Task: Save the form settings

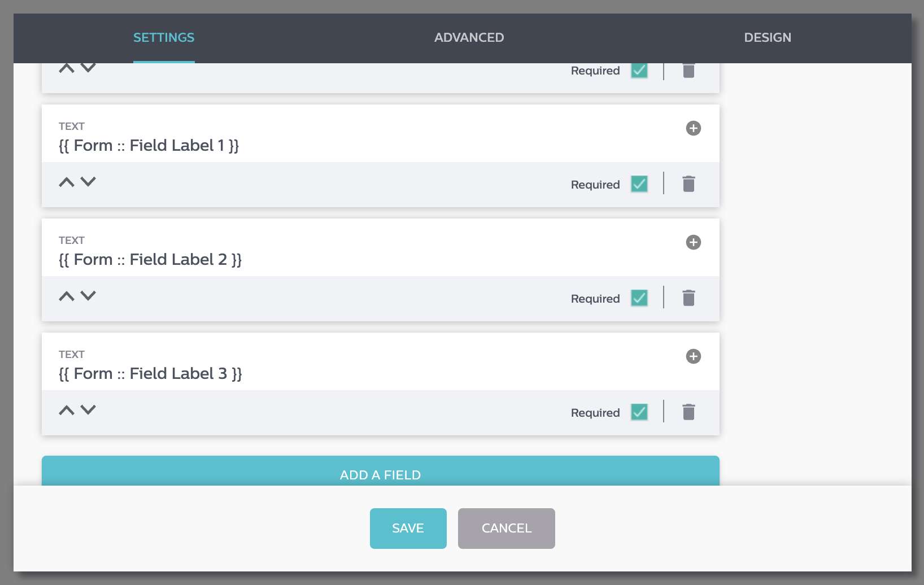Action: 408,529
